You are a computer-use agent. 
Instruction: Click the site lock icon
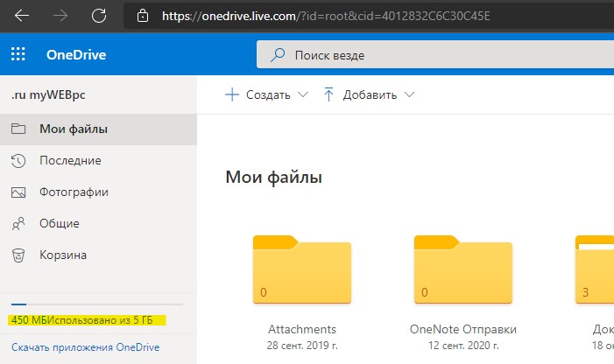[x=143, y=16]
